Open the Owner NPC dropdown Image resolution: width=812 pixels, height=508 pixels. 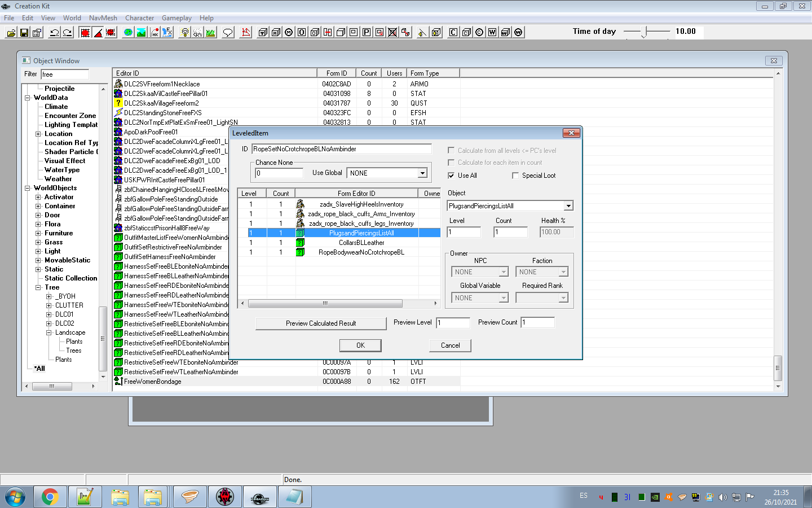[504, 272]
